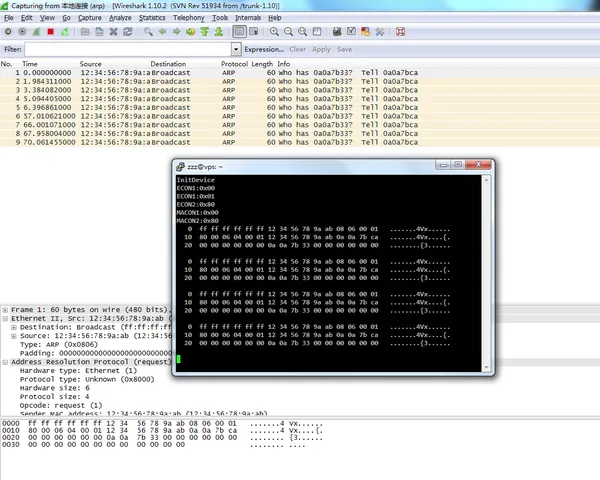Restart the current live capture
Viewport: 600px width, 480px height.
tap(65, 32)
